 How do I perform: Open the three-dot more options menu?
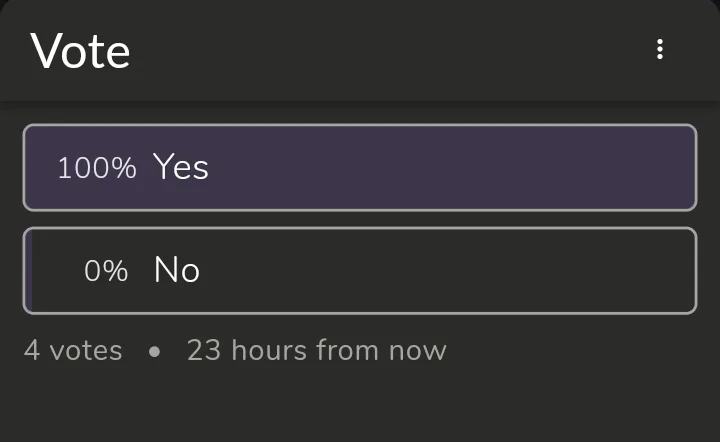point(660,49)
